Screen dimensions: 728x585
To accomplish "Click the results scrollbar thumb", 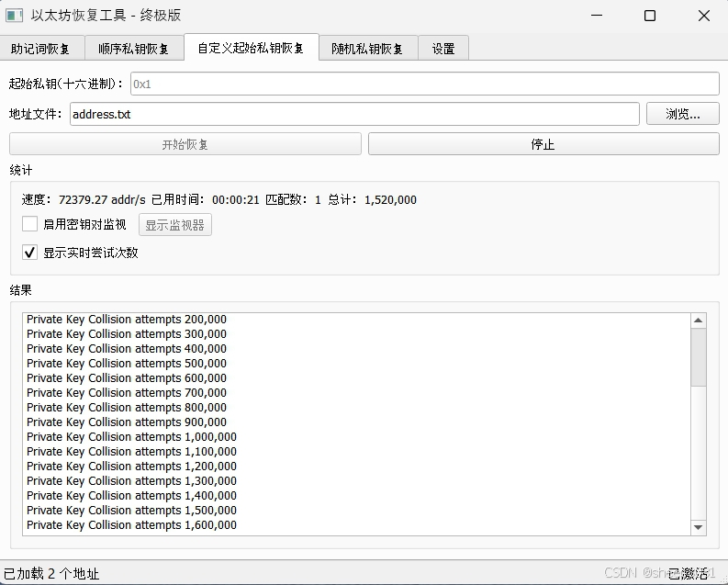I will [699, 357].
